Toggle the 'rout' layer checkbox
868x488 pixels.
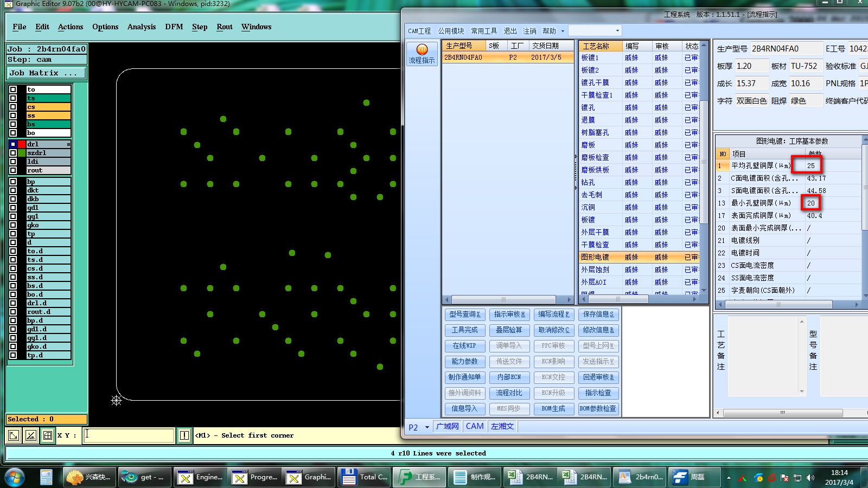13,170
